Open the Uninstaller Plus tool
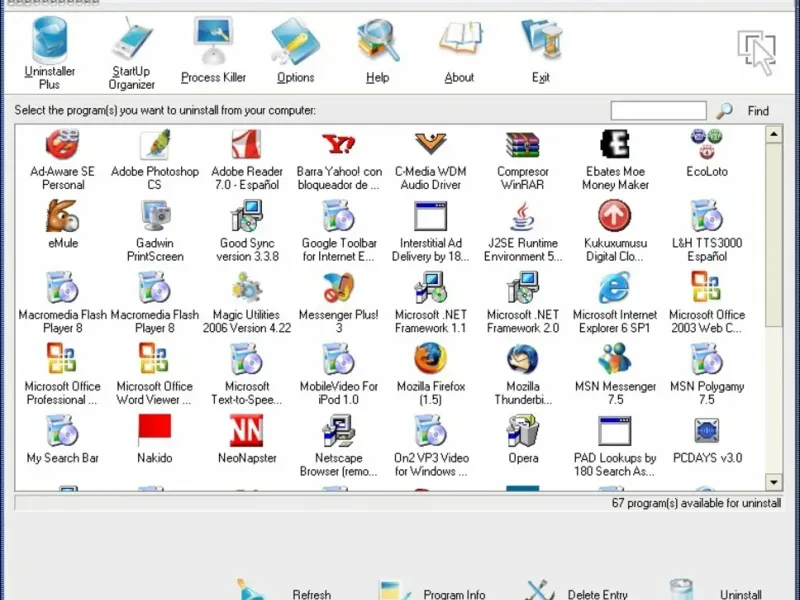Screen dimensions: 800x600 [x=49, y=53]
